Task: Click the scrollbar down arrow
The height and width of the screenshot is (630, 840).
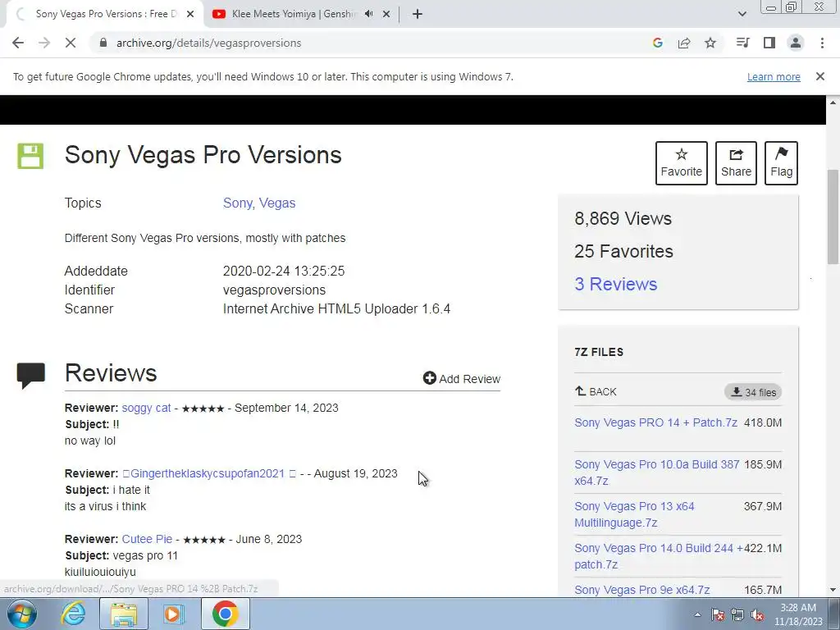Action: [x=833, y=590]
